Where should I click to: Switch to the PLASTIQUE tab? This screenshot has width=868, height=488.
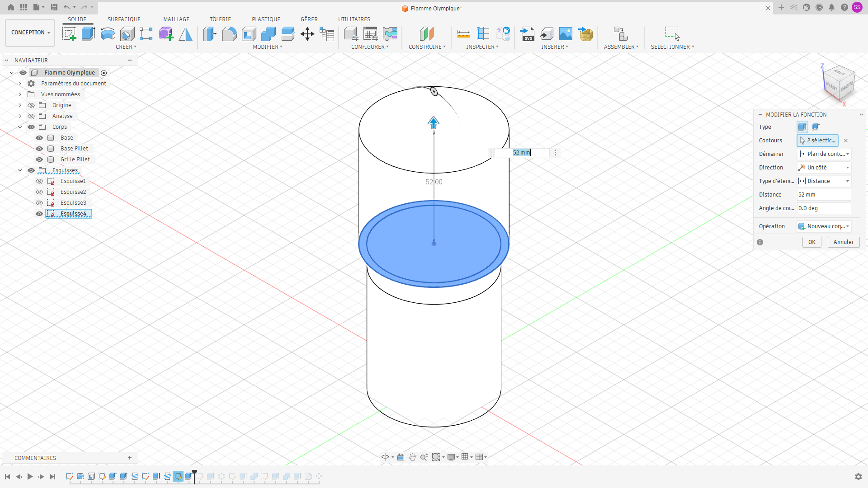(266, 19)
